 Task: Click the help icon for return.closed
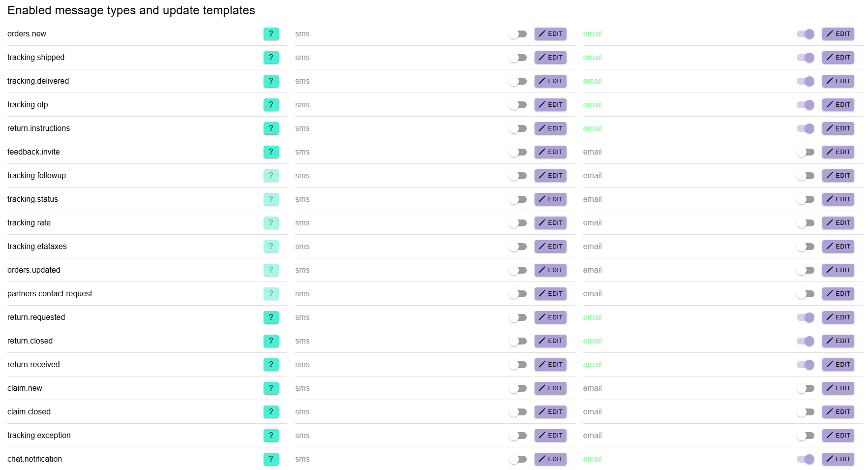click(271, 341)
